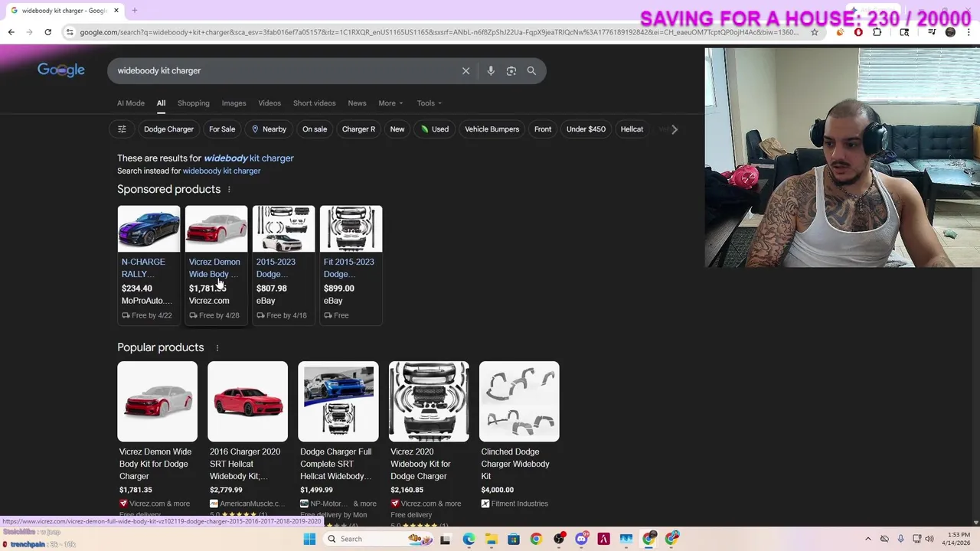This screenshot has height=551, width=980.
Task: Open volume control in system tray
Action: pyautogui.click(x=929, y=539)
